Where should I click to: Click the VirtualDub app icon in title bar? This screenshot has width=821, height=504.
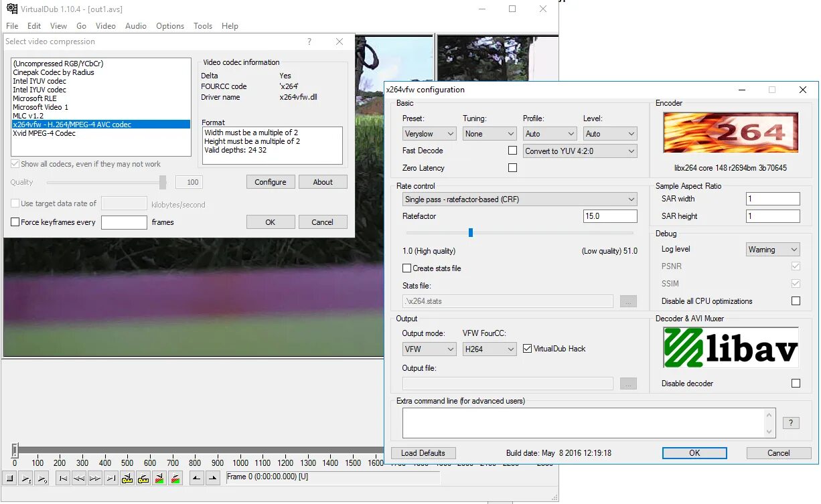click(x=11, y=9)
